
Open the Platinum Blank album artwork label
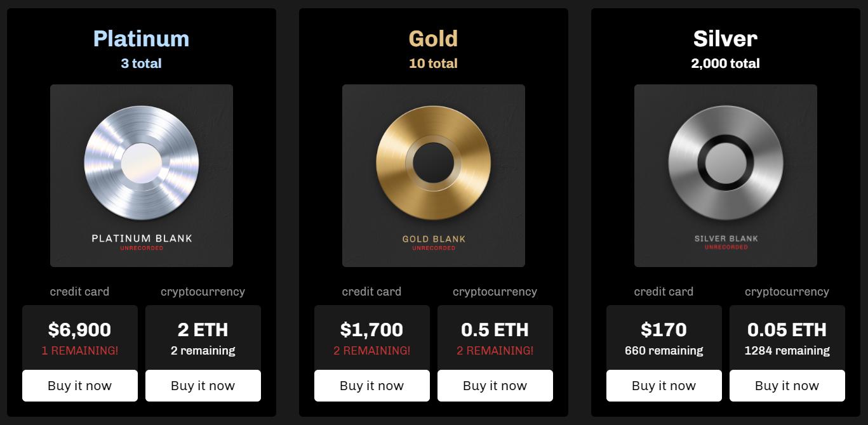tap(142, 239)
